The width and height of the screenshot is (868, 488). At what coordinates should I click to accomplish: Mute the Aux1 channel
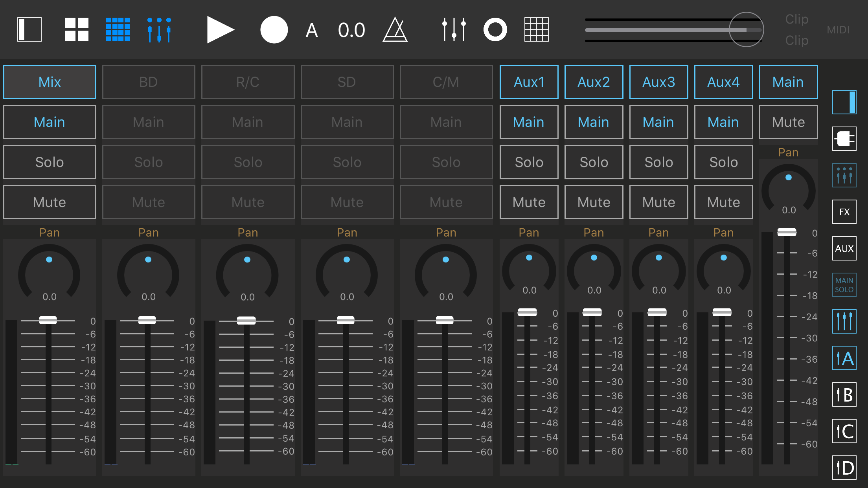[x=529, y=202]
